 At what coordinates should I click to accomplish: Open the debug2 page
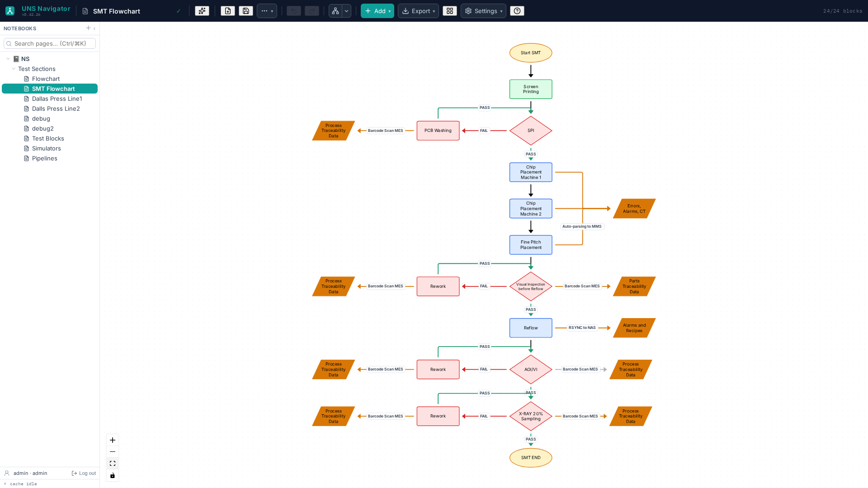coord(42,128)
